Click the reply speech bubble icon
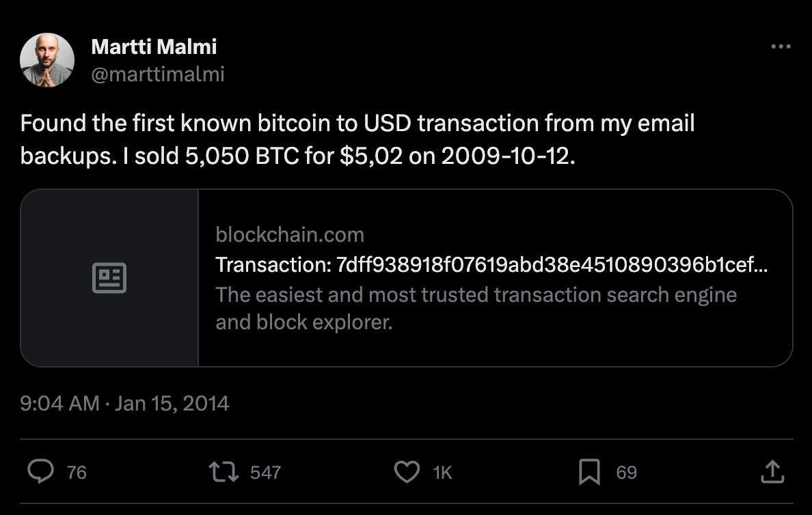The height and width of the screenshot is (515, 812). pos(41,471)
